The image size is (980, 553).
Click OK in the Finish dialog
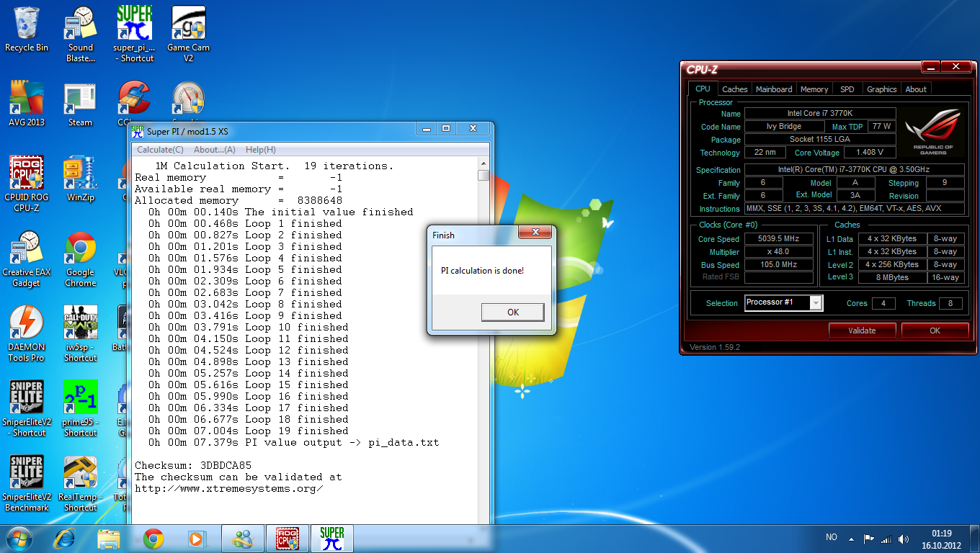(x=513, y=312)
